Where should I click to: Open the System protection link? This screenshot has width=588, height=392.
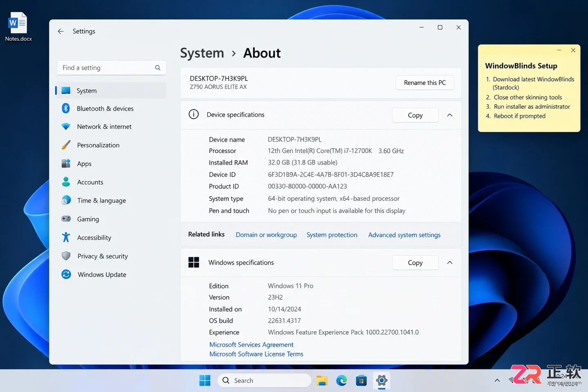tap(332, 235)
